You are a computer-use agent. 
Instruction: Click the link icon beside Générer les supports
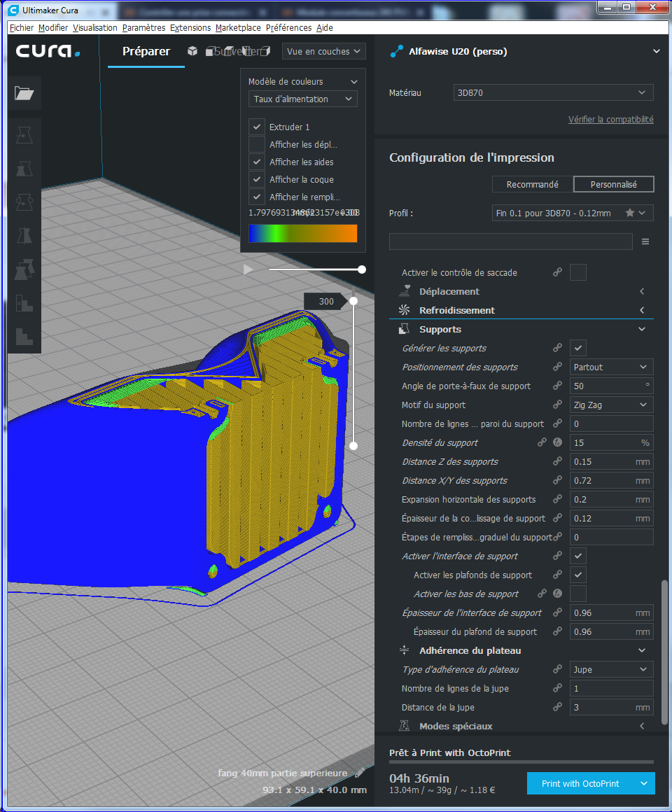[x=558, y=348]
